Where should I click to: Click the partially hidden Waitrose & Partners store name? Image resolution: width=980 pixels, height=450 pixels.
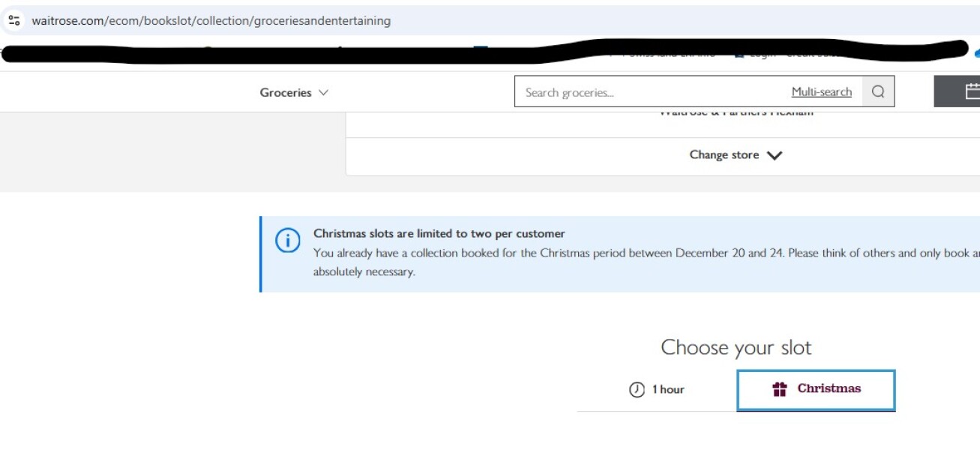click(736, 113)
